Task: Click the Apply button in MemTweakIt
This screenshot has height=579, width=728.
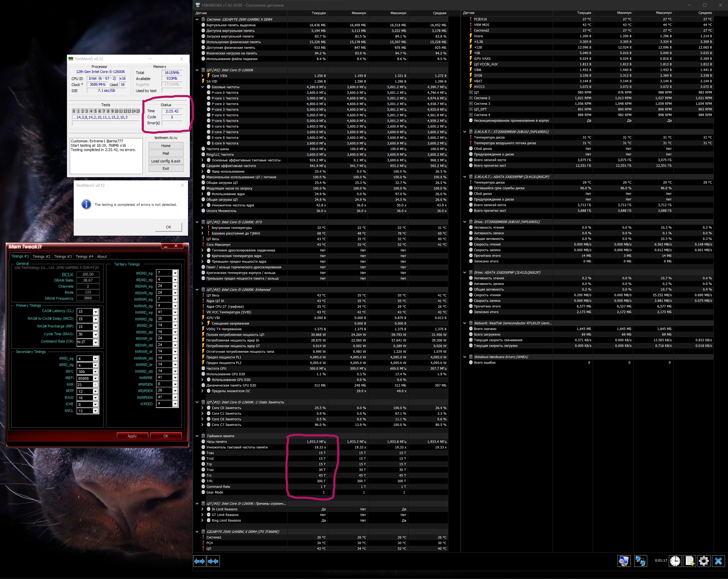Action: coord(132,436)
